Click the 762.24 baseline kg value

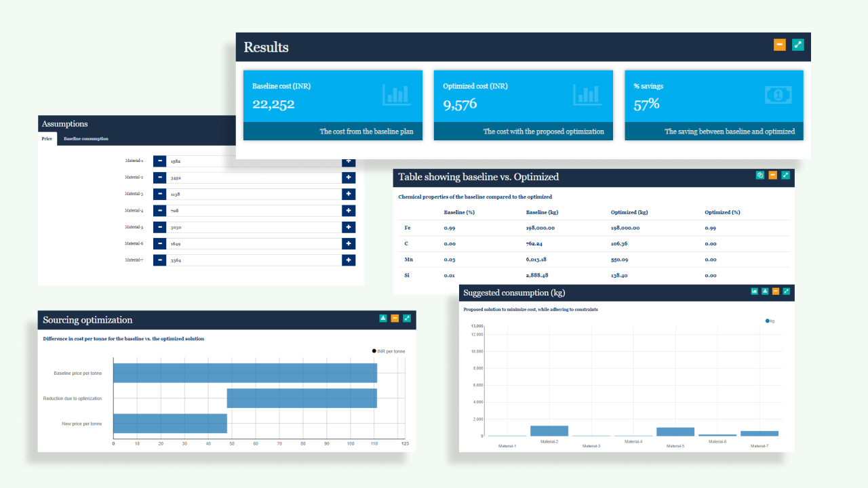tap(536, 243)
